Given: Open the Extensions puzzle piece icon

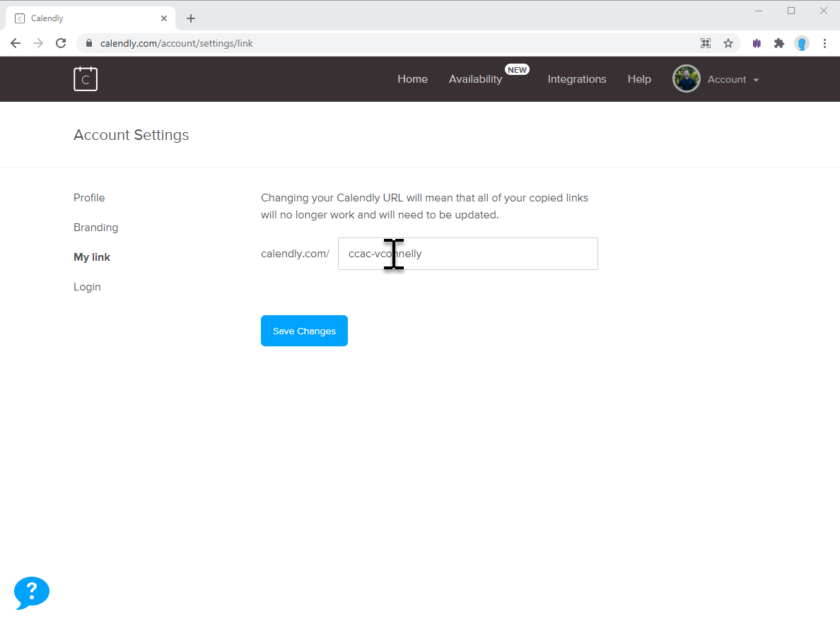Looking at the screenshot, I should pyautogui.click(x=779, y=43).
